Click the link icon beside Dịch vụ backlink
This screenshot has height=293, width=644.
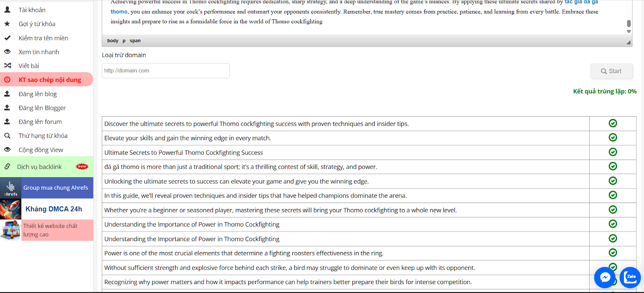(7, 166)
